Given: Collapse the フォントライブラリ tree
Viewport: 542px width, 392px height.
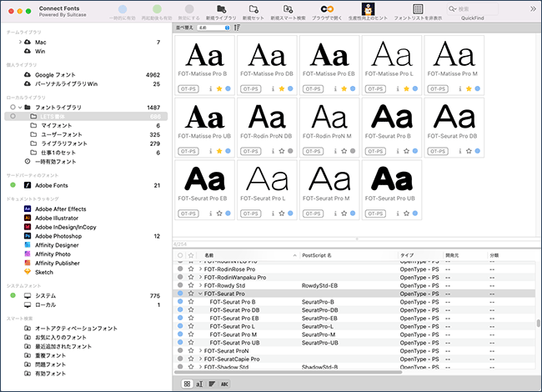Looking at the screenshot, I should click(x=20, y=107).
